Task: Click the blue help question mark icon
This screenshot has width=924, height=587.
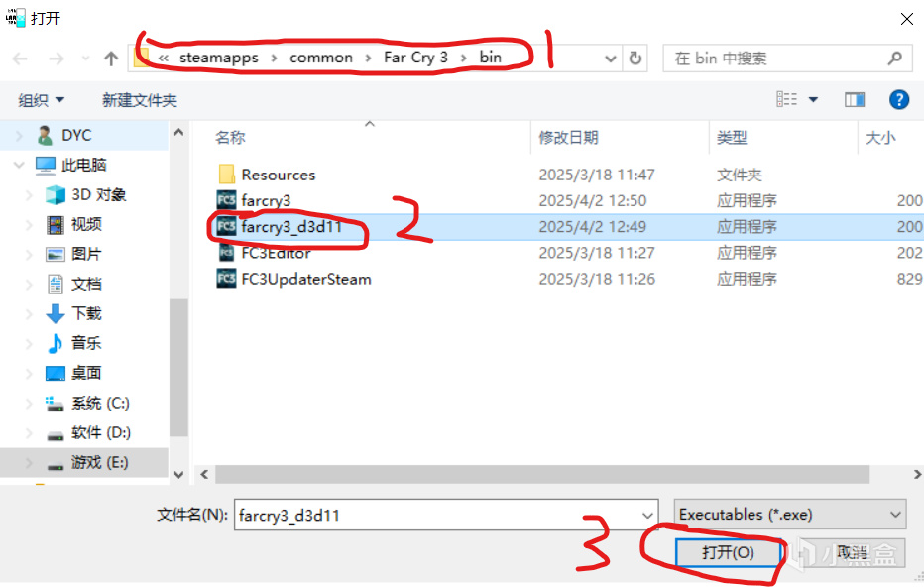Action: (x=898, y=99)
